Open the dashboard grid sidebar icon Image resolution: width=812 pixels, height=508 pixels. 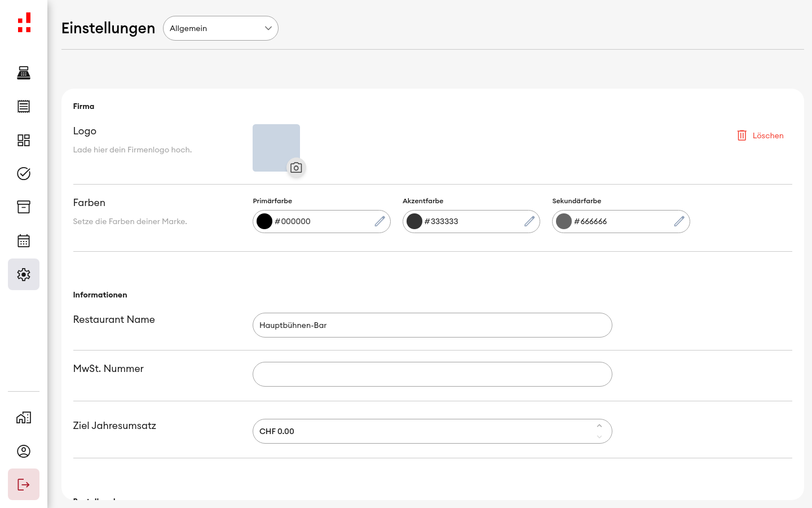24,140
